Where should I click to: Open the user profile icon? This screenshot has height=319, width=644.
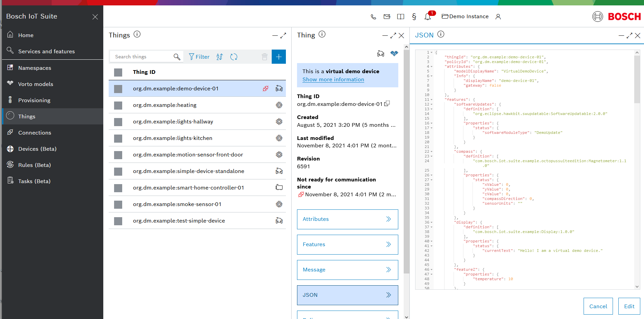(x=498, y=17)
